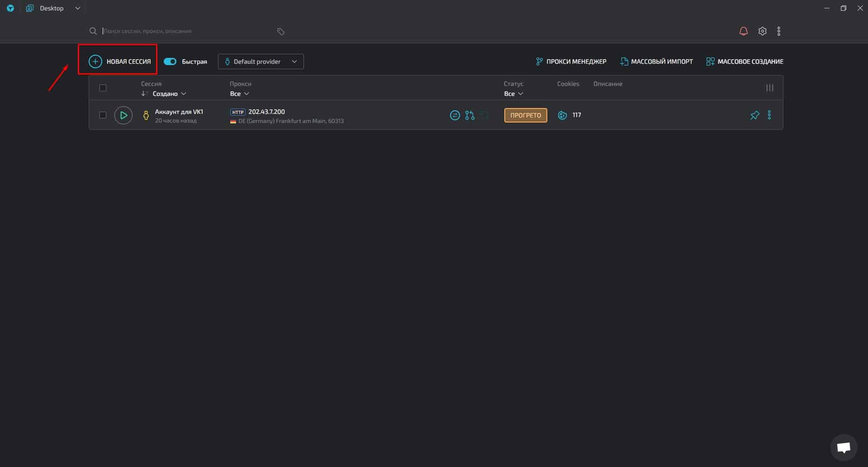The height and width of the screenshot is (467, 868).
Task: Check the select-all sessions checkbox
Action: [x=103, y=88]
